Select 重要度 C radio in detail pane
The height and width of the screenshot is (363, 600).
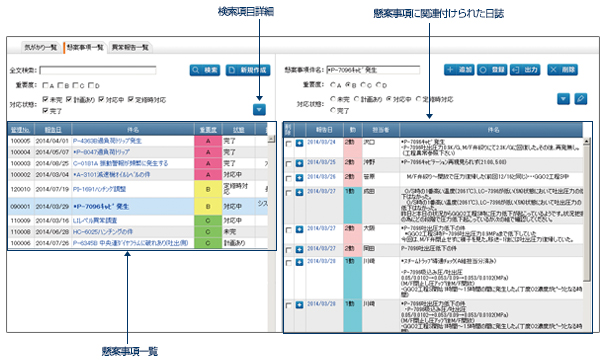click(363, 85)
